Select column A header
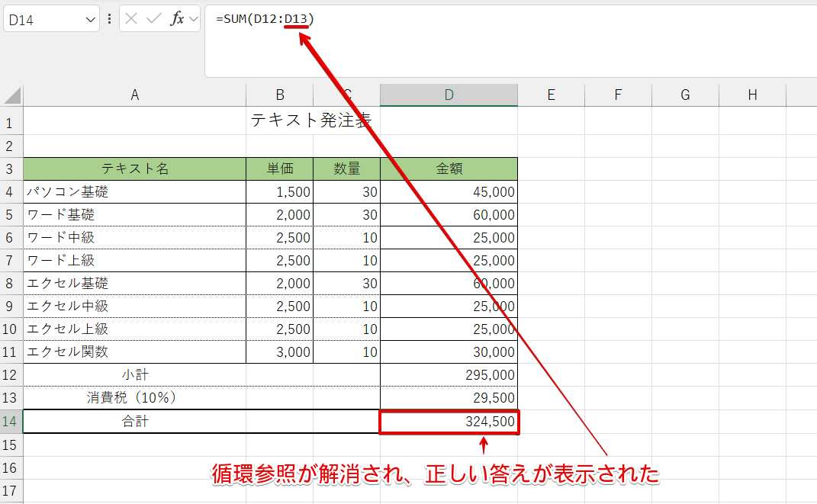Screen dimensions: 817x504 pyautogui.click(x=134, y=95)
